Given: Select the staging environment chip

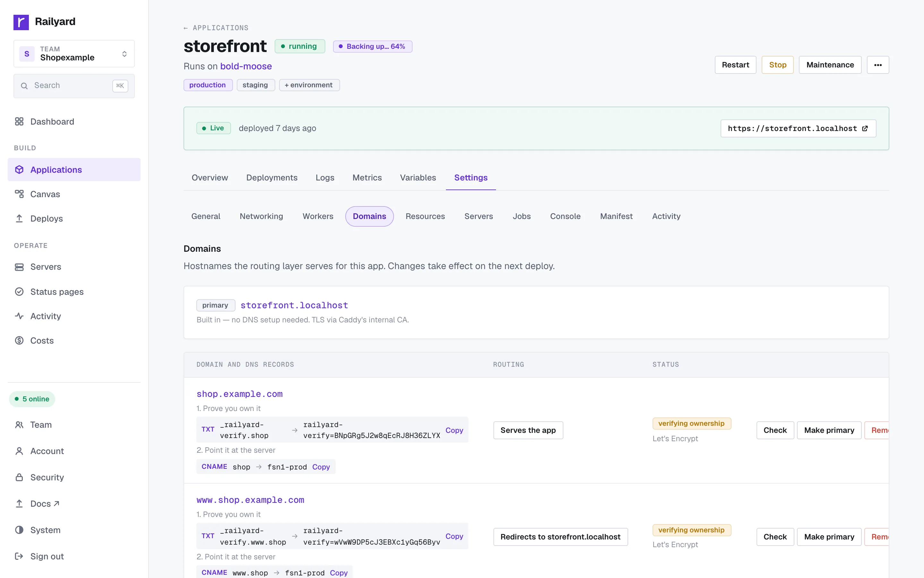Looking at the screenshot, I should pyautogui.click(x=255, y=85).
